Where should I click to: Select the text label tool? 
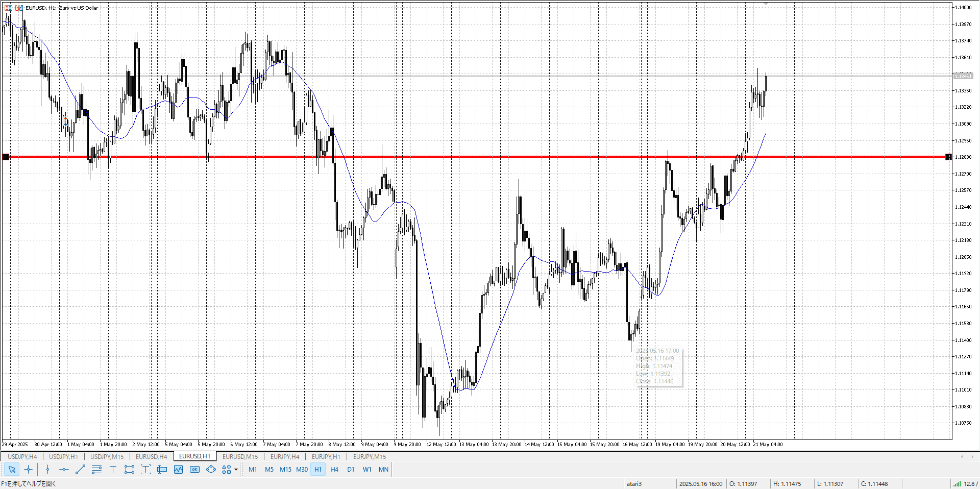tap(145, 470)
